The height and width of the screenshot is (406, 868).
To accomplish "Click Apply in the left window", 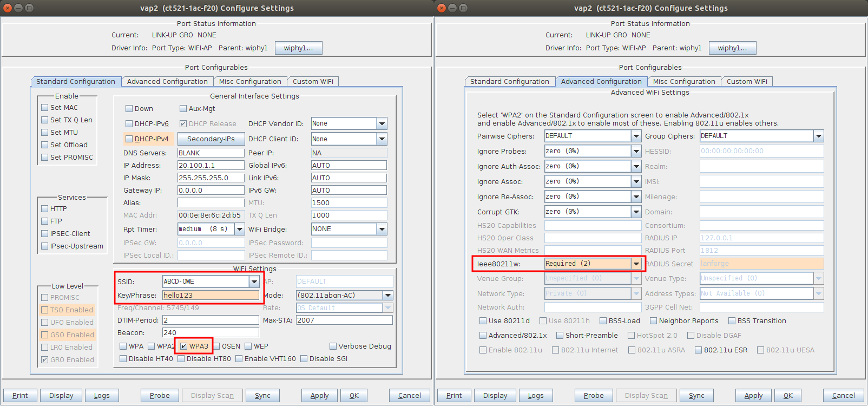I will click(319, 396).
